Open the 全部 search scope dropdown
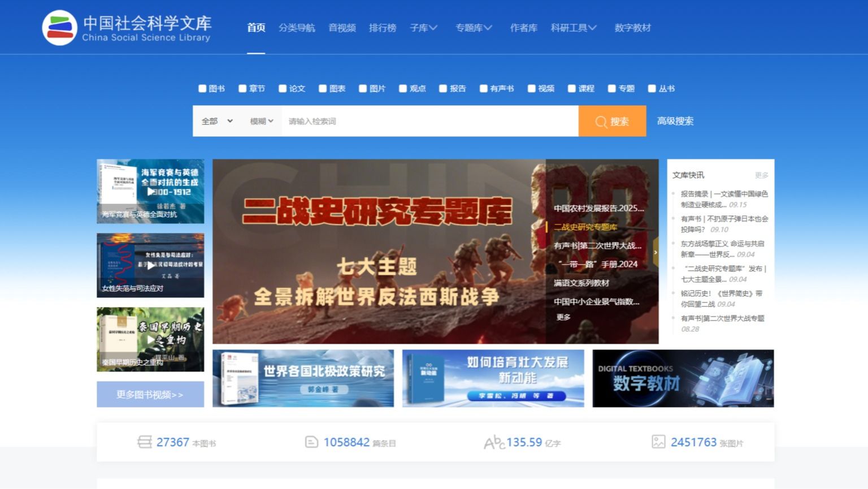The image size is (868, 489). (217, 121)
